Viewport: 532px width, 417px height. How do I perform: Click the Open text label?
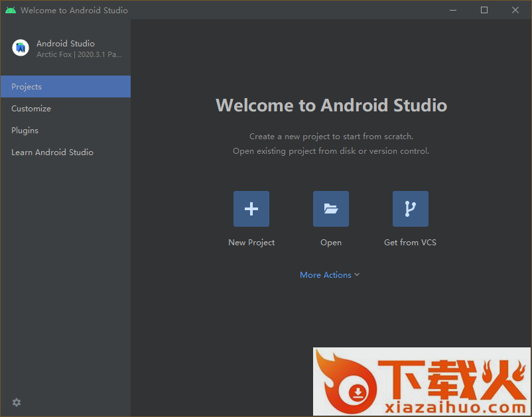[x=330, y=243]
